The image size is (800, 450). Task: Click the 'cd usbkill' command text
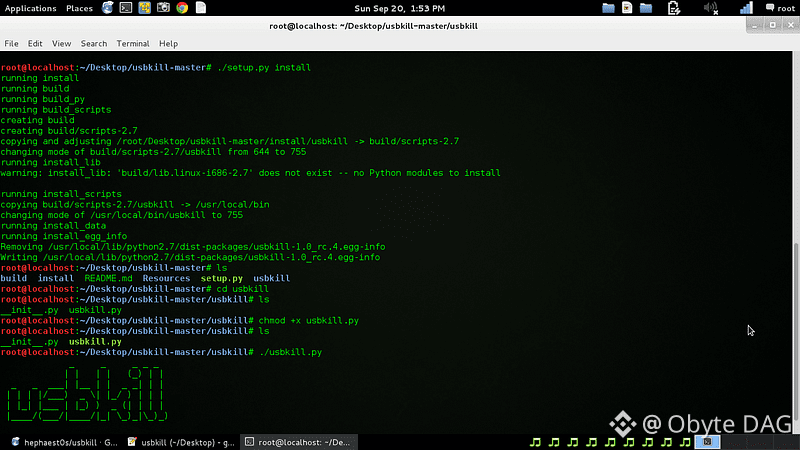point(242,289)
